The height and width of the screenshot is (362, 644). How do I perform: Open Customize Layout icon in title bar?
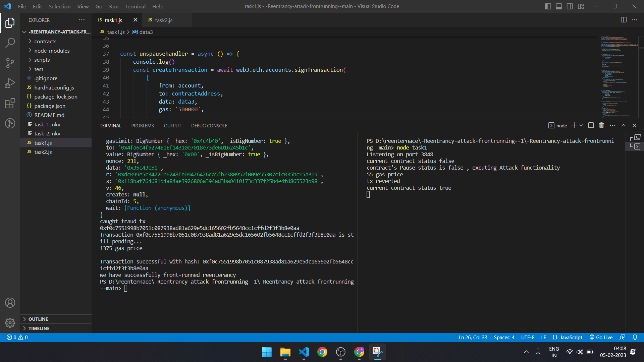581,6
